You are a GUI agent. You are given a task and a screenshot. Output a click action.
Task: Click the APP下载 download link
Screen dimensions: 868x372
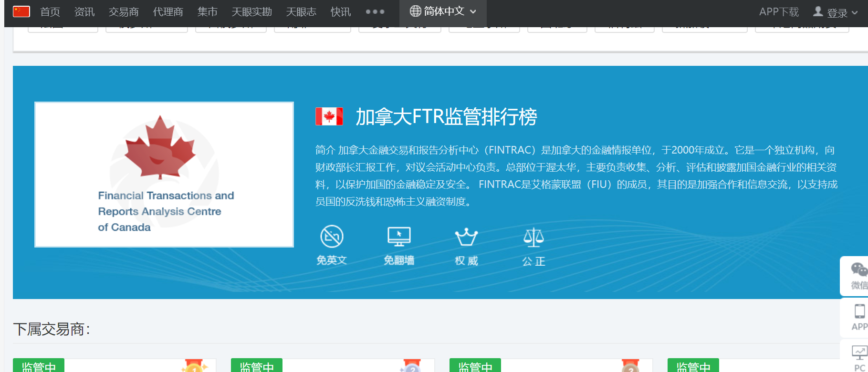pyautogui.click(x=779, y=12)
